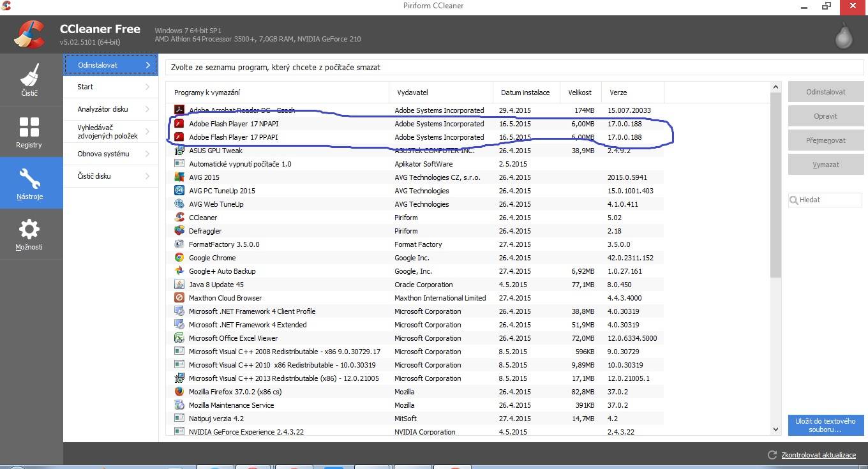This screenshot has height=469, width=868.
Task: Click version 42.0.2311.152 cell
Action: click(x=631, y=258)
